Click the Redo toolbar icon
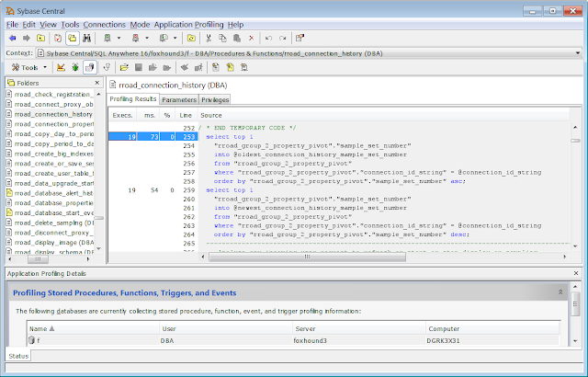588x377 pixels. [283, 38]
